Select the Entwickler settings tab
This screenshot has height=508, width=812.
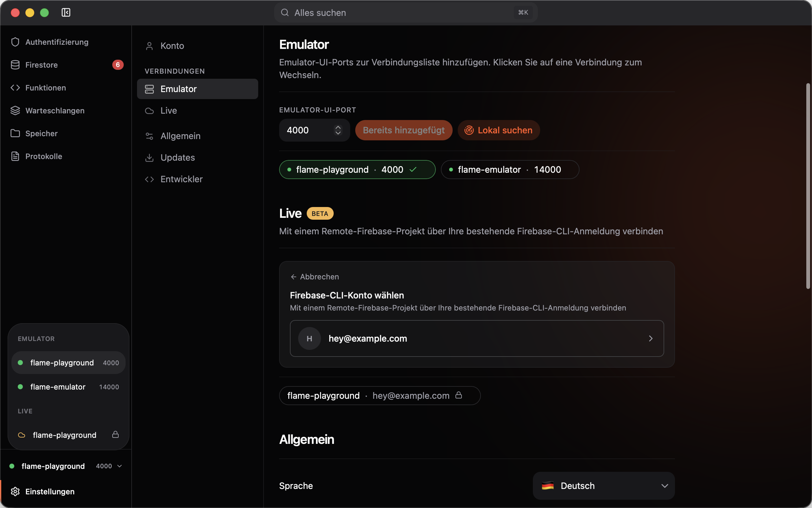tap(197, 179)
